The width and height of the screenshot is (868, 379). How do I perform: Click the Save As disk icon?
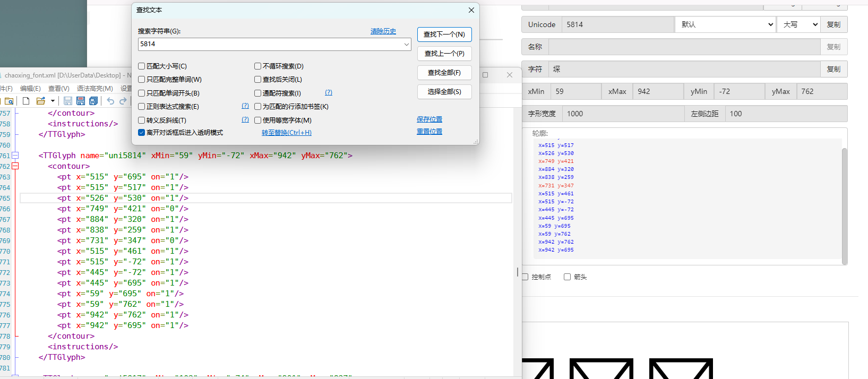[x=81, y=101]
